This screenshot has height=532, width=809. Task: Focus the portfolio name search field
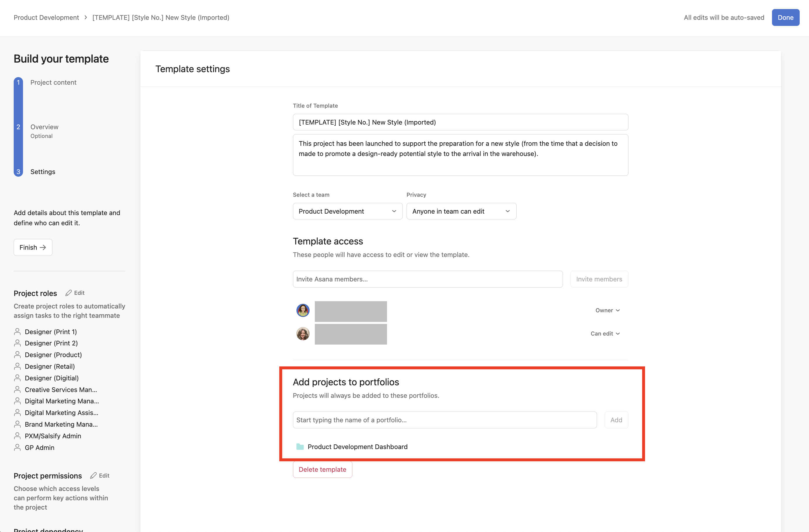pyautogui.click(x=445, y=420)
